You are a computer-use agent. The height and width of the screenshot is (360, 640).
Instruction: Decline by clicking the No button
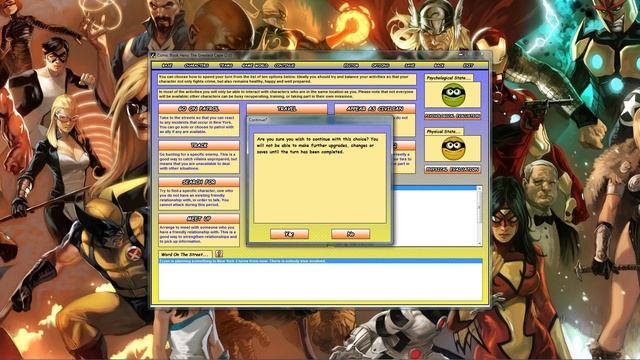point(351,233)
